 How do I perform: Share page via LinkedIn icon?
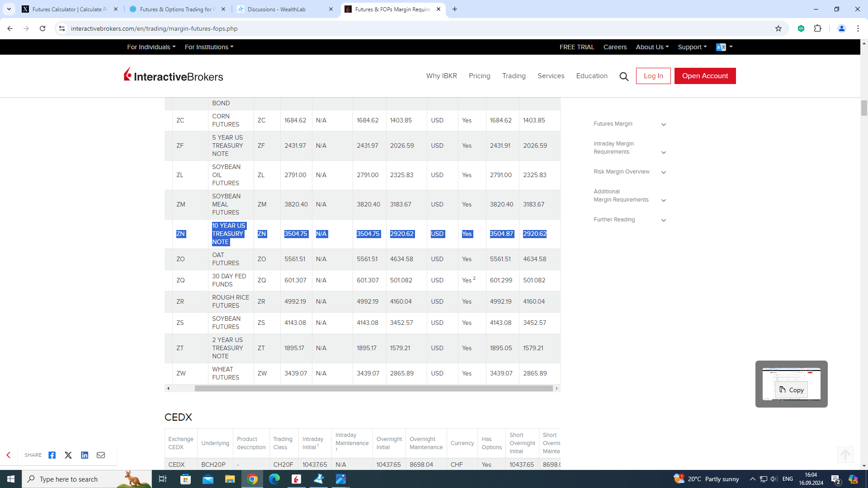tap(85, 455)
